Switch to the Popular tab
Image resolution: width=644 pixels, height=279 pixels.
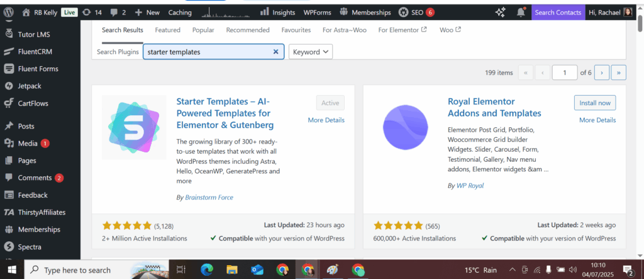(x=203, y=30)
